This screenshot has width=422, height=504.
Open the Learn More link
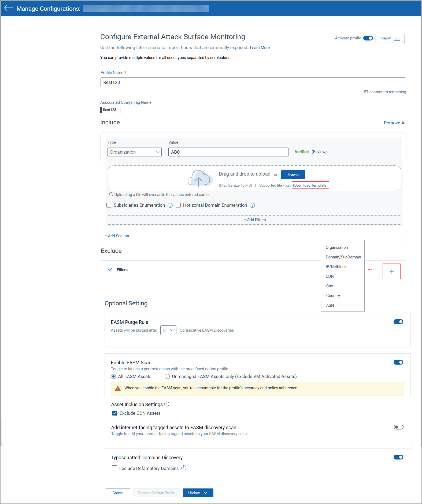coord(260,48)
